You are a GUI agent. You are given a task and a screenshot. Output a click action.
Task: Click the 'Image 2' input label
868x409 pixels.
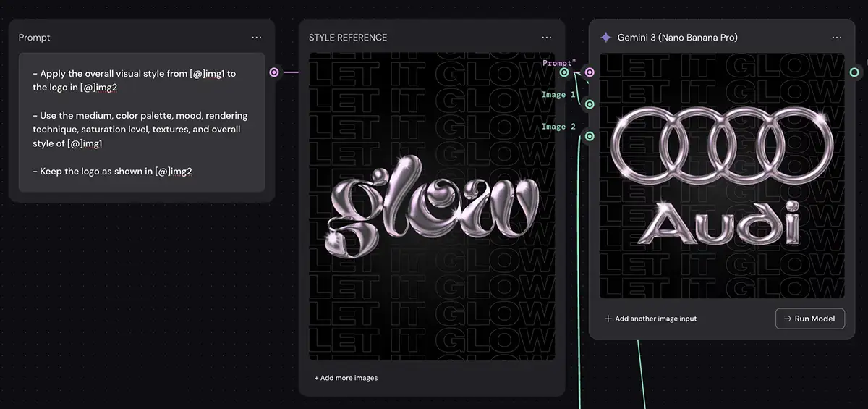(x=558, y=127)
